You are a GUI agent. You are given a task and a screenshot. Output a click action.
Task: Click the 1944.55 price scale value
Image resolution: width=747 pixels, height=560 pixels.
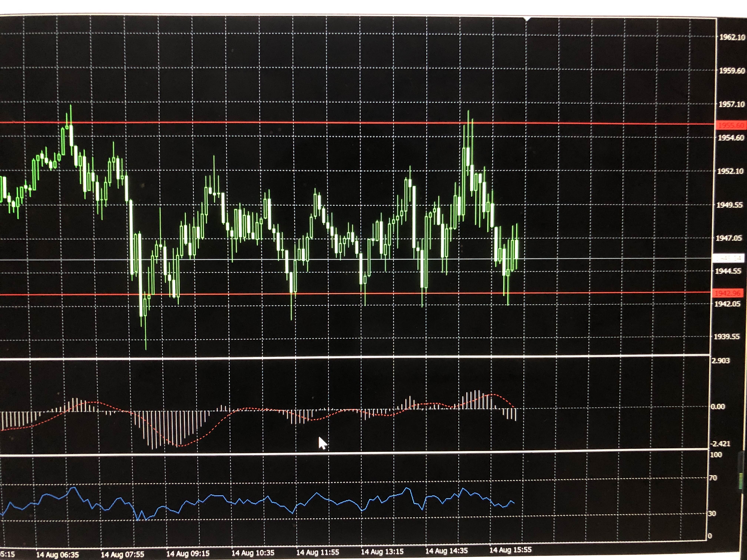[728, 271]
